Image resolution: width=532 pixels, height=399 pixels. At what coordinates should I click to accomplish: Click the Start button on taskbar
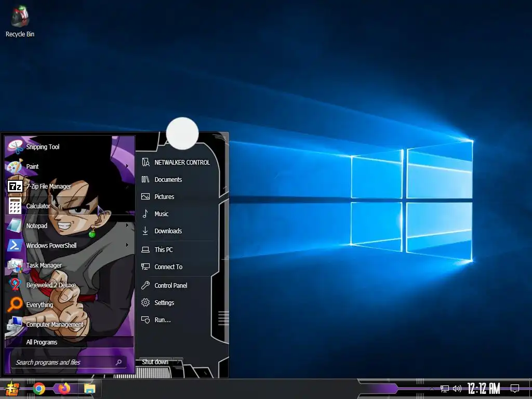(12, 389)
